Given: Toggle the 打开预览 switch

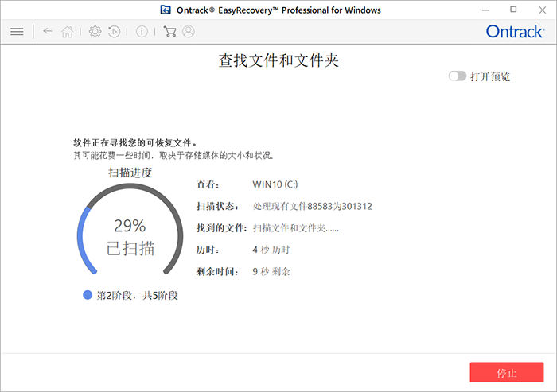Looking at the screenshot, I should (458, 76).
